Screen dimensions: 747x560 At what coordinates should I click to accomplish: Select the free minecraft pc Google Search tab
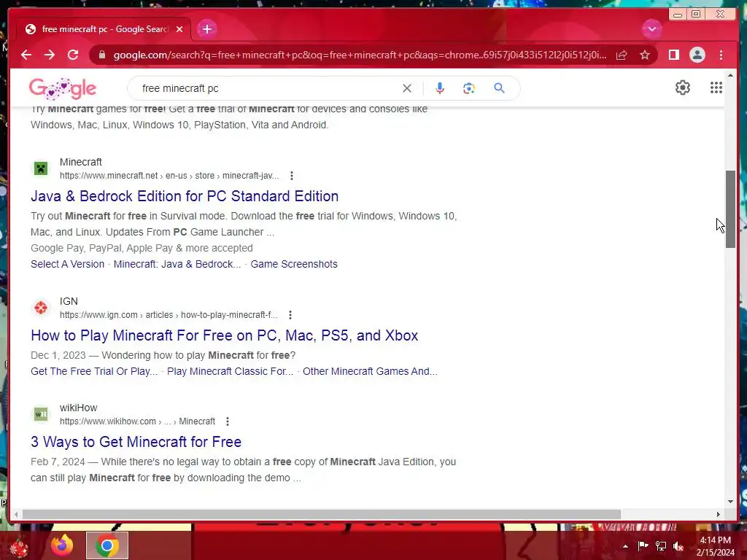(104, 29)
